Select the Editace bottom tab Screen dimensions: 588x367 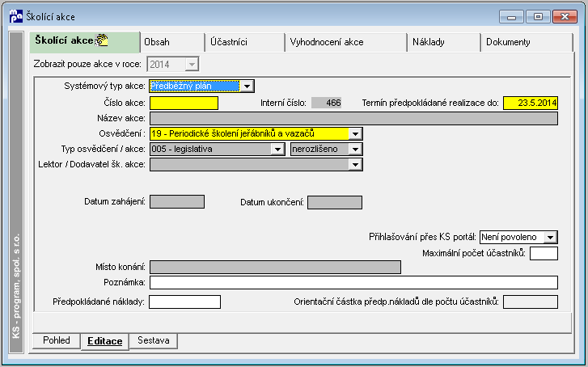[x=105, y=341]
